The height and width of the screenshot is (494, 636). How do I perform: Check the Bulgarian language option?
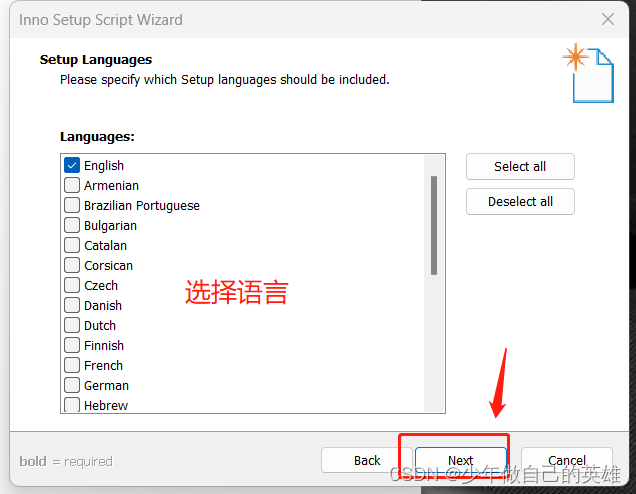click(x=72, y=225)
